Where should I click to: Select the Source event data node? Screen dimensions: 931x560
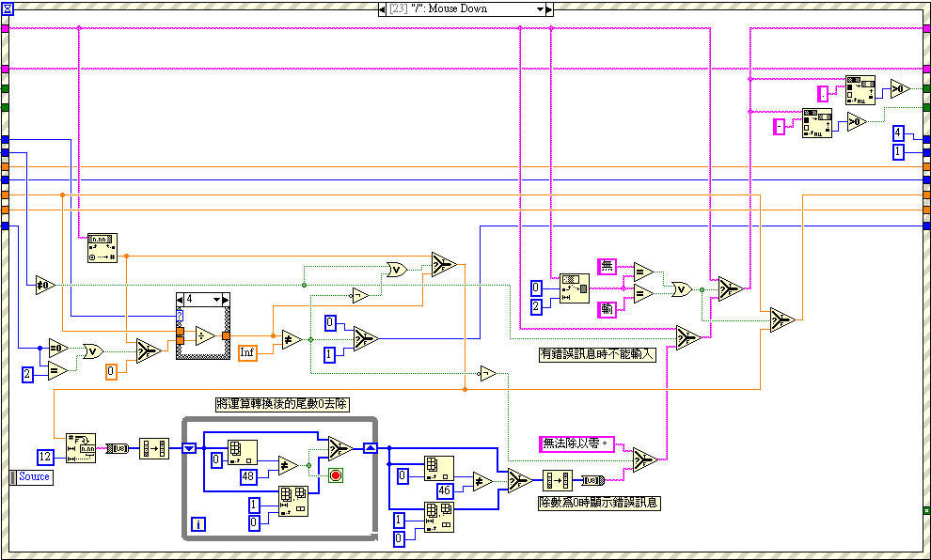pyautogui.click(x=31, y=477)
